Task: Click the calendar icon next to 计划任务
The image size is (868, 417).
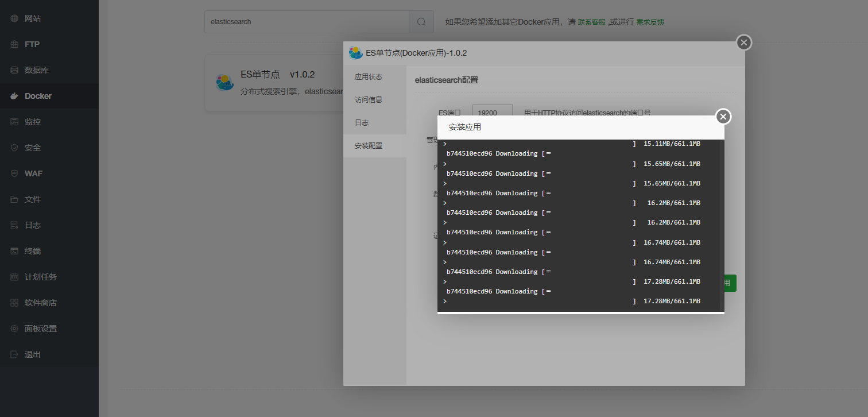Action: (x=14, y=277)
